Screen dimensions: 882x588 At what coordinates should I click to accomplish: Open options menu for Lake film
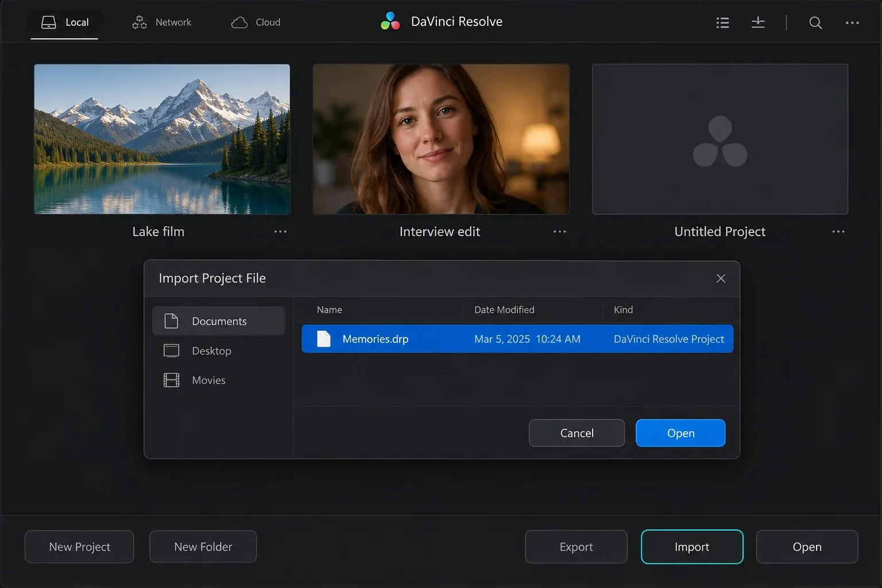click(280, 231)
